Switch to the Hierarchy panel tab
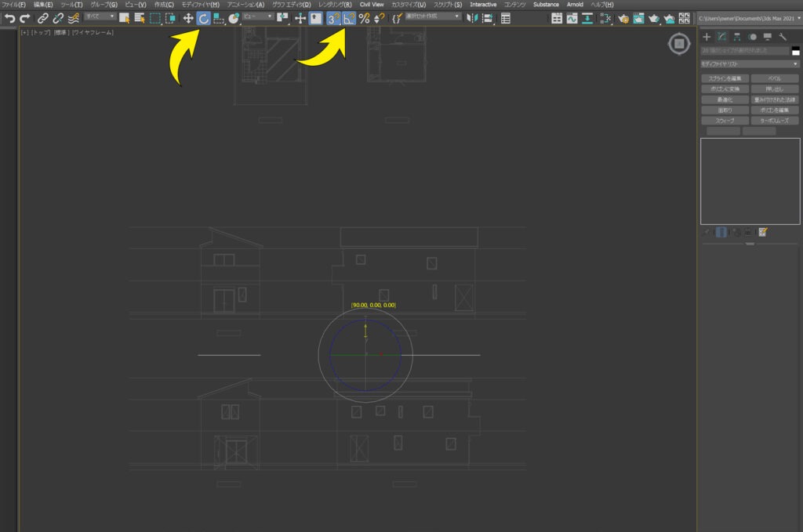Viewport: 803px width, 532px height. point(737,37)
